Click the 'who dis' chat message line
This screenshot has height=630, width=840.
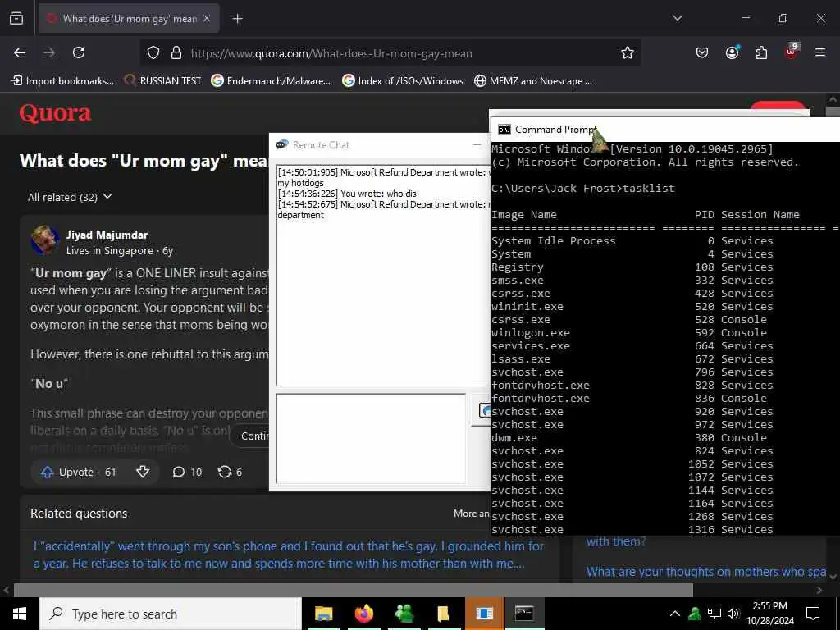pyautogui.click(x=347, y=194)
